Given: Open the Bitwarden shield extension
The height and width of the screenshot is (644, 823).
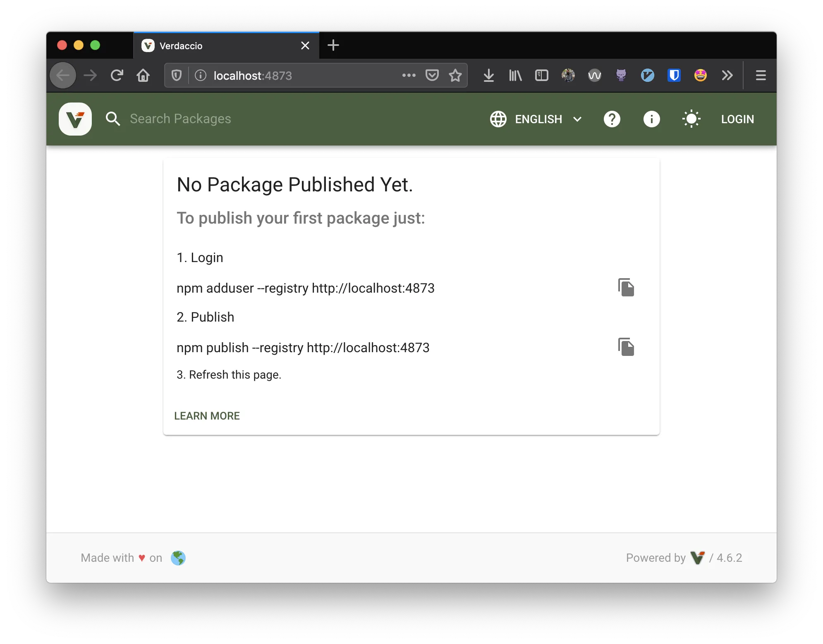Looking at the screenshot, I should pyautogui.click(x=674, y=75).
